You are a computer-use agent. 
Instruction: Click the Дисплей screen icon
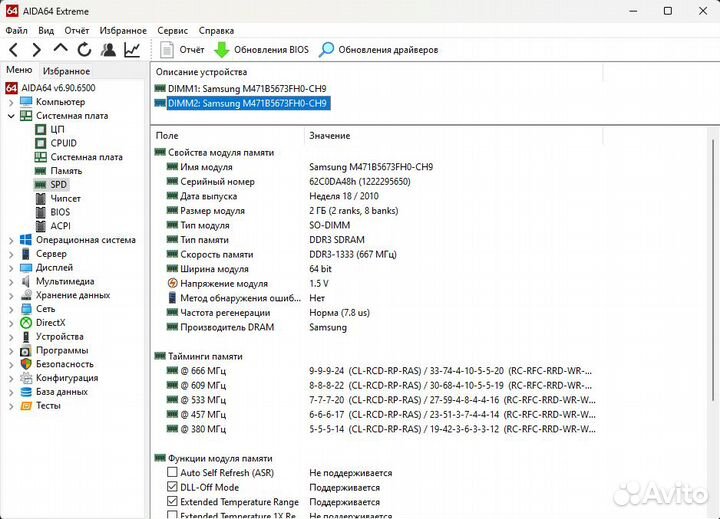[x=26, y=267]
